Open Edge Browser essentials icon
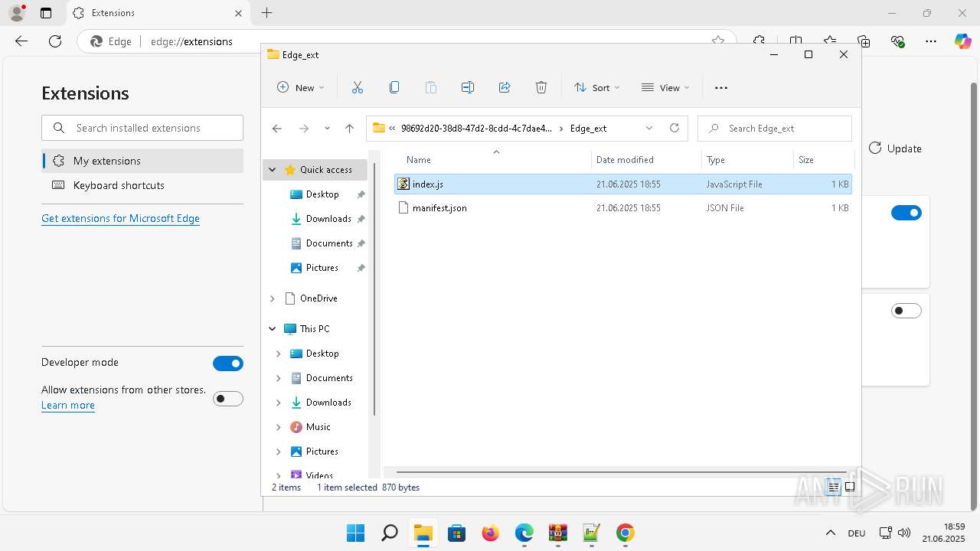Screen dimensions: 980x551 tap(897, 41)
